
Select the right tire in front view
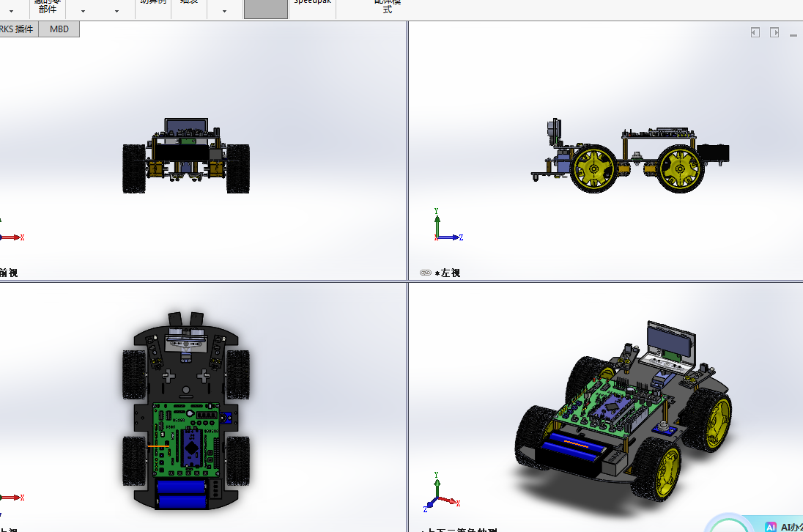coord(238,169)
